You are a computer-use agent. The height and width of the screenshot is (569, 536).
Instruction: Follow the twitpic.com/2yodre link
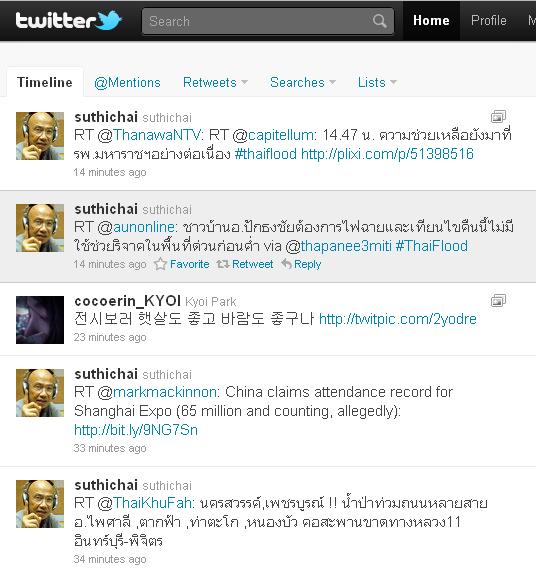[398, 319]
